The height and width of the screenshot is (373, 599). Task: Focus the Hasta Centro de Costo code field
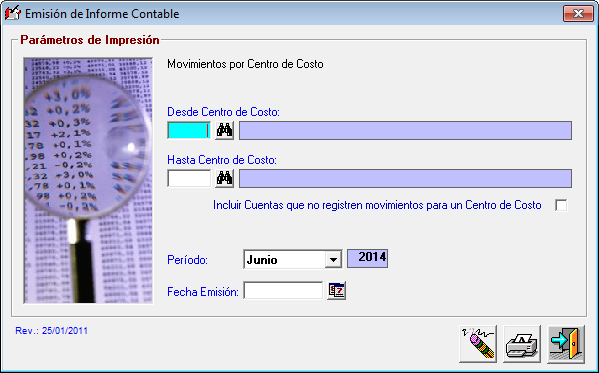[x=189, y=178]
